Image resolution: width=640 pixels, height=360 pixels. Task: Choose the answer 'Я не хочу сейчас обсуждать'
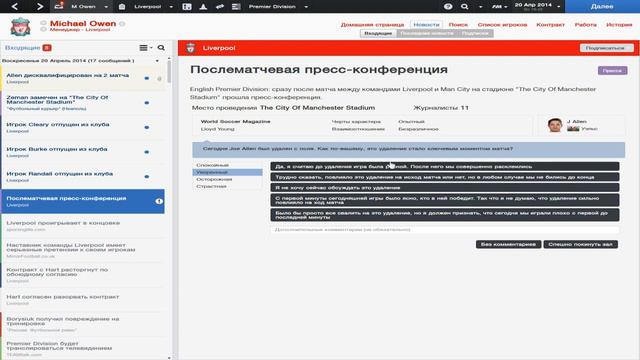coord(444,187)
